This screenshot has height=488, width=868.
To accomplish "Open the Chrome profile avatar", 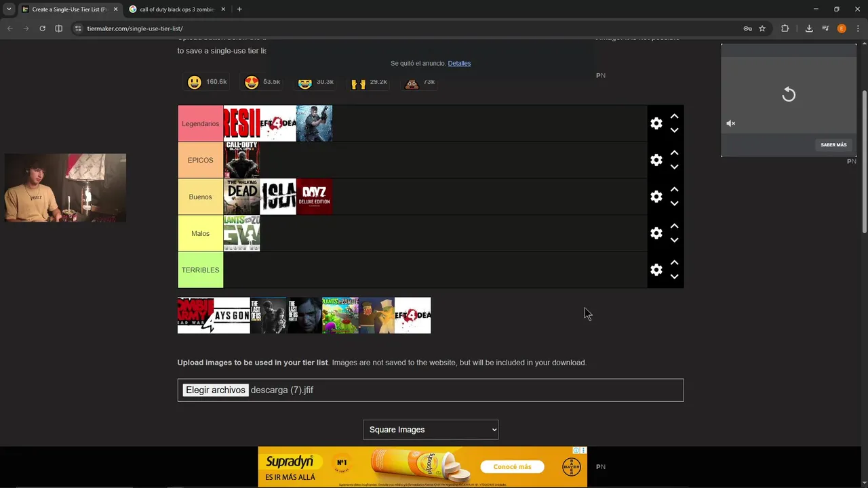I will coord(842,28).
